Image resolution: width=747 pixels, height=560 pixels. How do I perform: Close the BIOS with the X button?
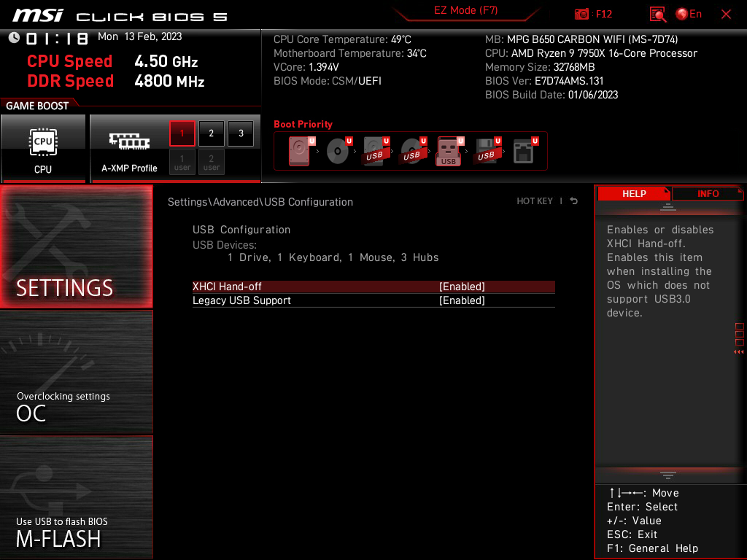726,15
